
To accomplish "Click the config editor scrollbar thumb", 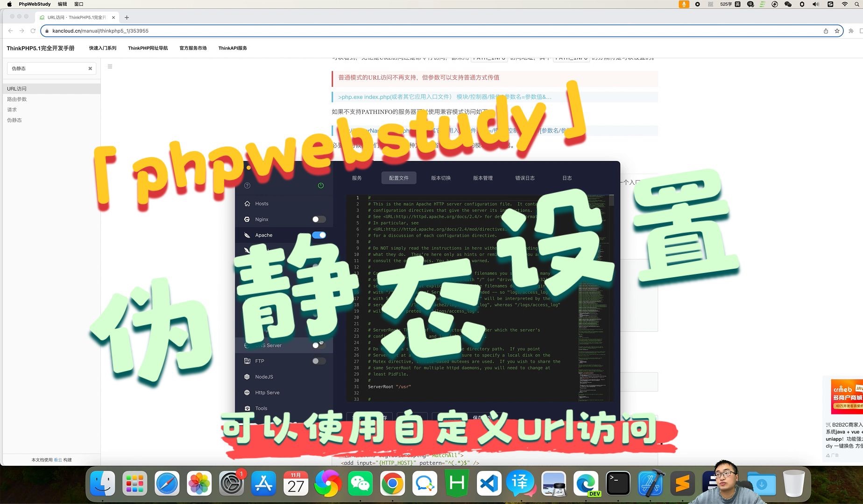I will pos(611,201).
